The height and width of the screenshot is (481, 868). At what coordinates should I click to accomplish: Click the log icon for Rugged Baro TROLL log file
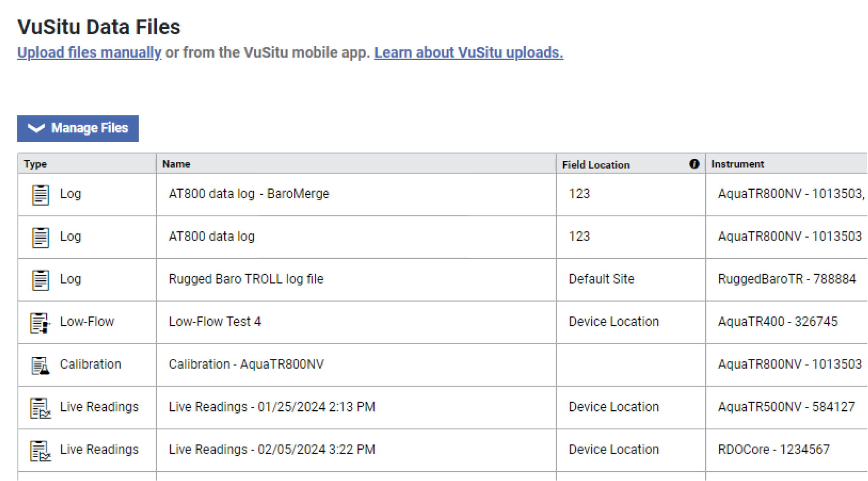(41, 280)
